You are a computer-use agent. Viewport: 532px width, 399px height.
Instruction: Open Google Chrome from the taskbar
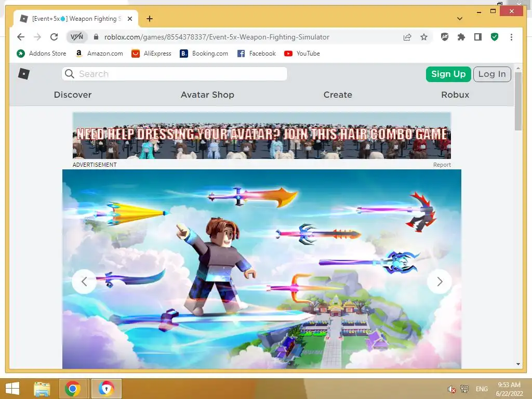(x=73, y=389)
